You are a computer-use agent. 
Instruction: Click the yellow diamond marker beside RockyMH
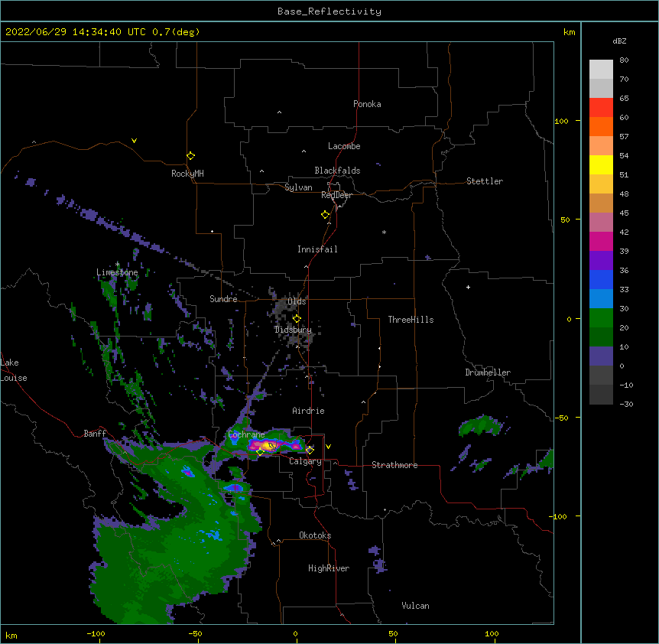pyautogui.click(x=190, y=156)
